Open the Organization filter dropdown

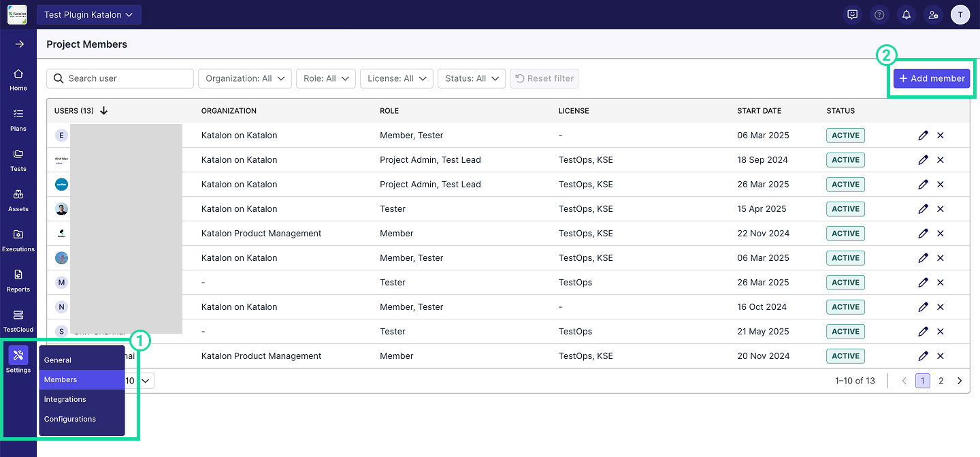coord(245,78)
